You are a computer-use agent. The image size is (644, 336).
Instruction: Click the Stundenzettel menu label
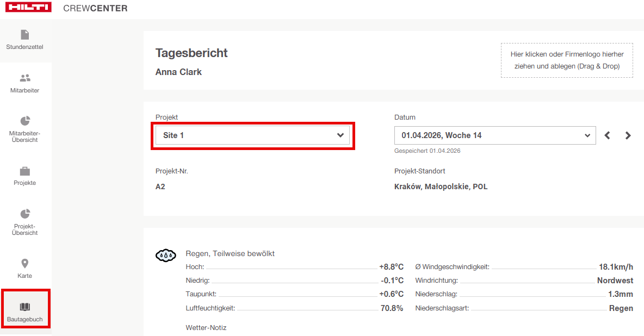point(25,47)
